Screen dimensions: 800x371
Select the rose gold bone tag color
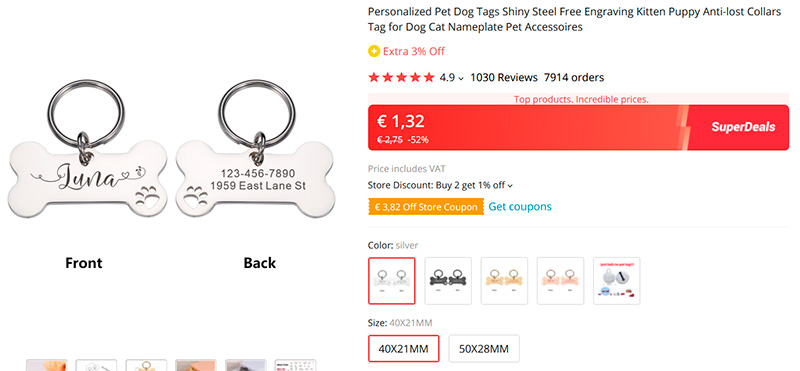pos(560,281)
